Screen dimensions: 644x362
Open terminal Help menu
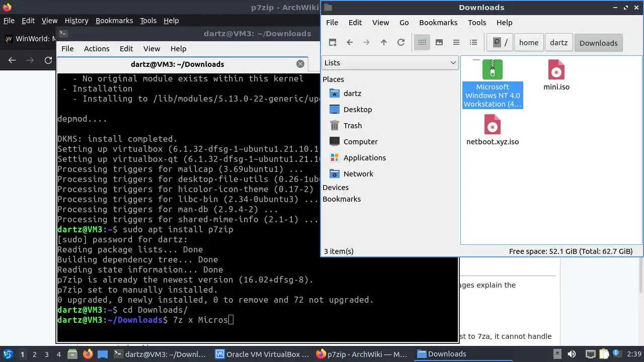[178, 49]
